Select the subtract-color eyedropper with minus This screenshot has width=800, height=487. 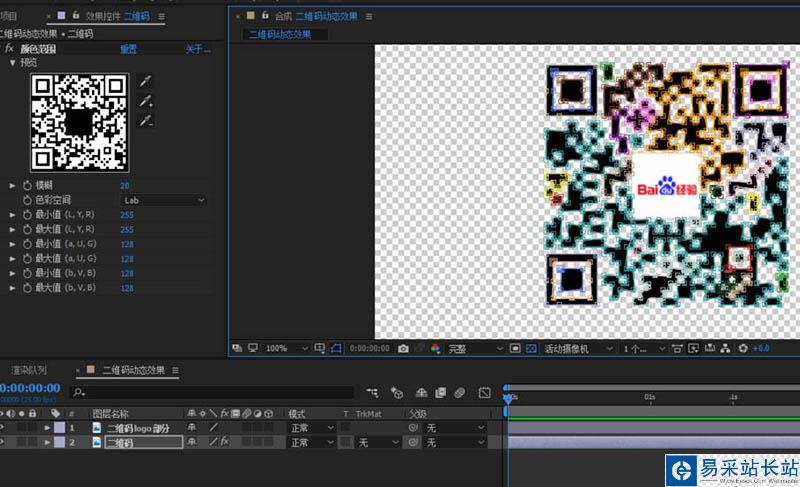pyautogui.click(x=146, y=121)
